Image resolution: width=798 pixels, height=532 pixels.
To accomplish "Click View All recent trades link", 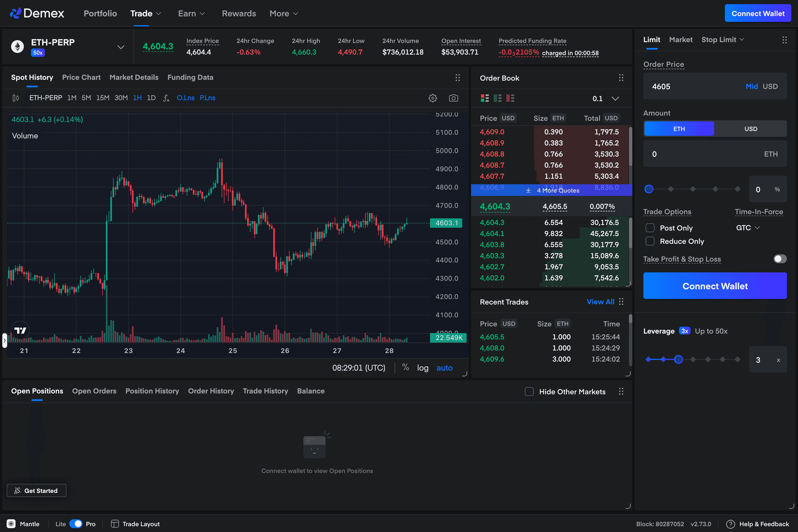I will (x=600, y=302).
